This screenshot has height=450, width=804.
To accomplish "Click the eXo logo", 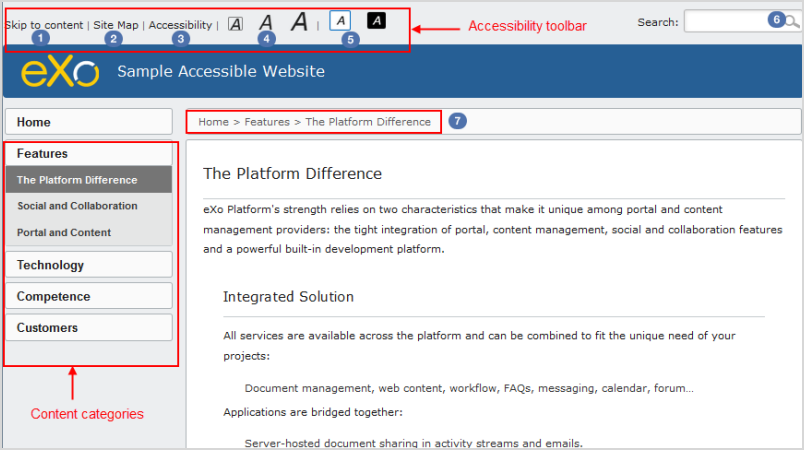I will click(60, 71).
